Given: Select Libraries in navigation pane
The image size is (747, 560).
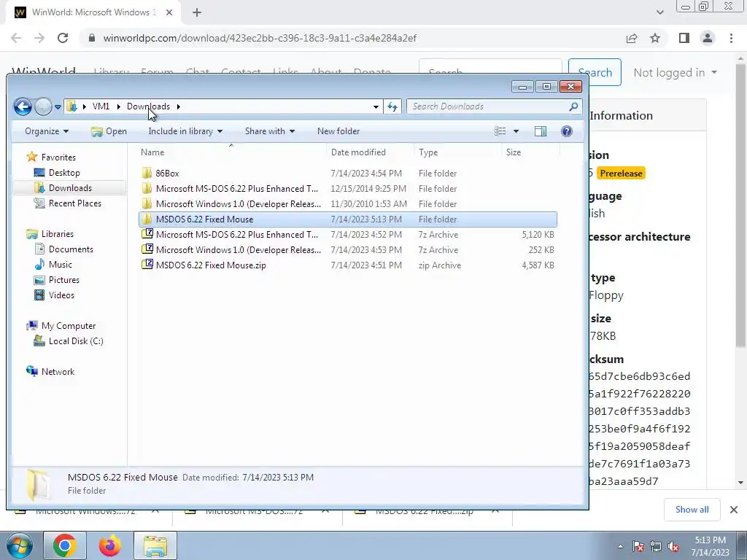Looking at the screenshot, I should (x=57, y=234).
